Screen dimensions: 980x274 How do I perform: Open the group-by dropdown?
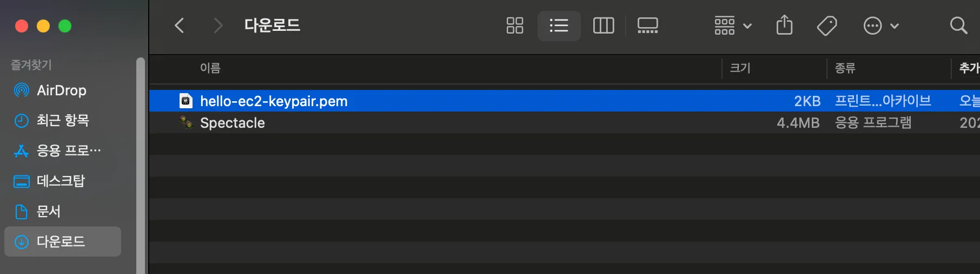[733, 25]
